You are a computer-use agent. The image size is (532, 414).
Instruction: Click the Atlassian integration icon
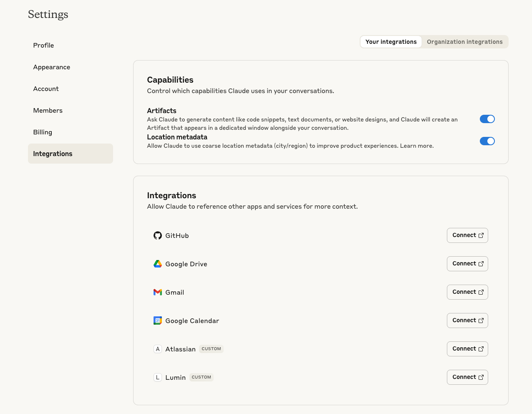(x=157, y=348)
